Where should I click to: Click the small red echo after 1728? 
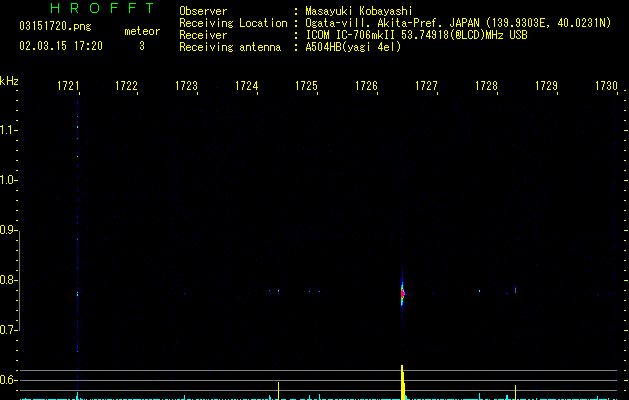pyautogui.click(x=515, y=290)
